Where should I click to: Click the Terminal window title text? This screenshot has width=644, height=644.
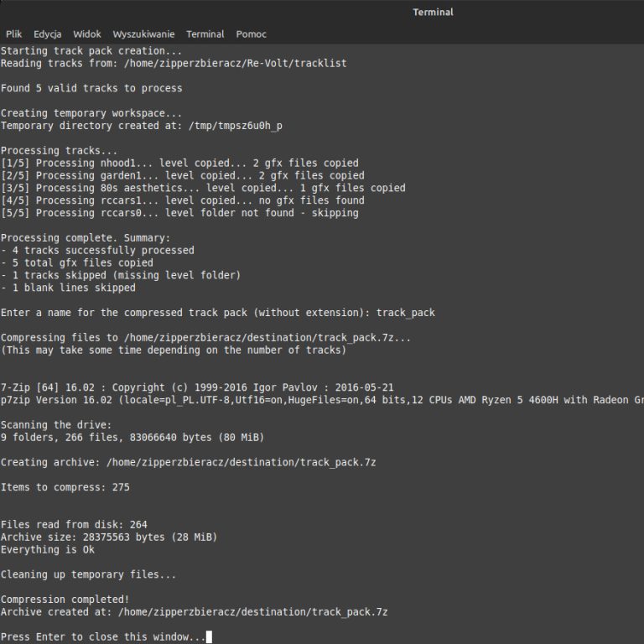(433, 12)
